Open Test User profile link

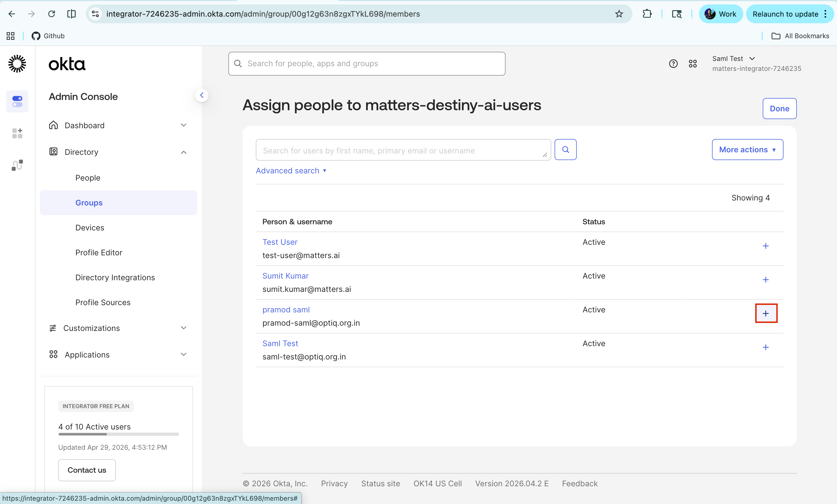click(280, 242)
